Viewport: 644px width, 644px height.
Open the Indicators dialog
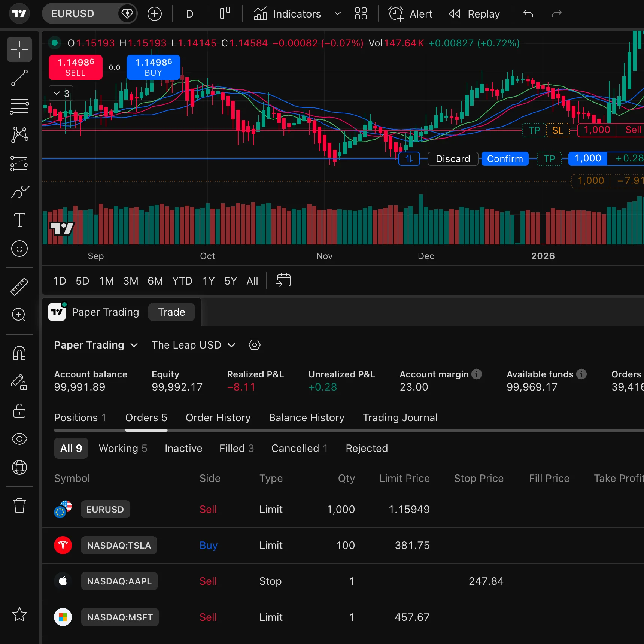[x=287, y=14]
